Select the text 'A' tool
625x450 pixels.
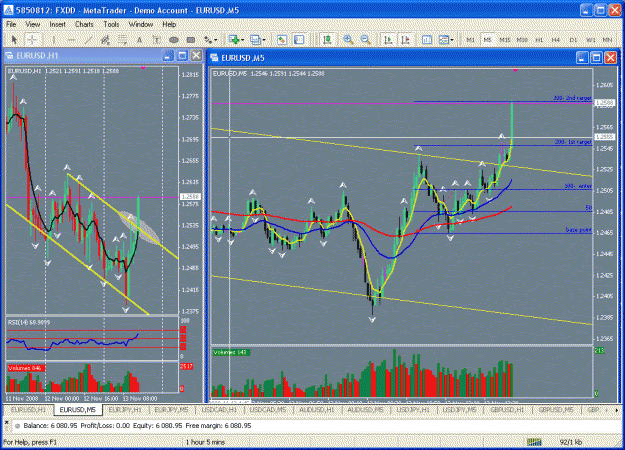(140, 40)
